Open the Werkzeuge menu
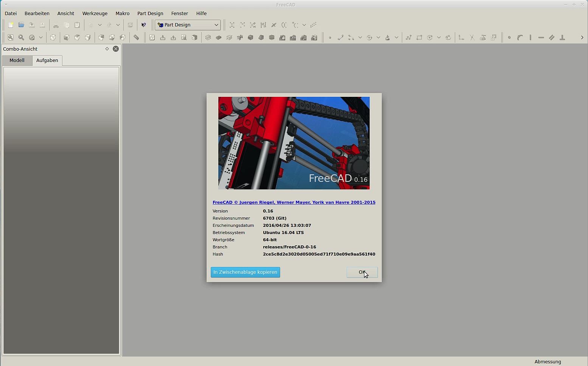This screenshot has height=366, width=588. pos(95,13)
